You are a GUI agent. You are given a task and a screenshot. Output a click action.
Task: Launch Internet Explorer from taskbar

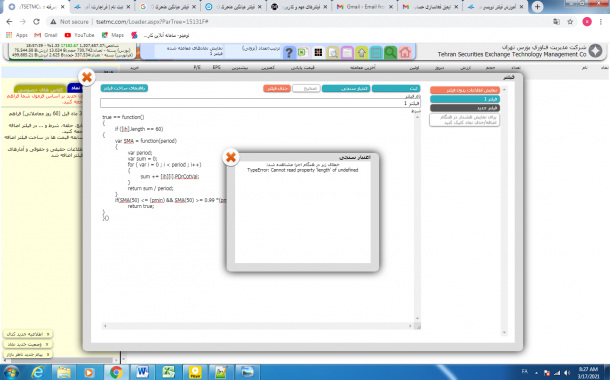point(37,372)
